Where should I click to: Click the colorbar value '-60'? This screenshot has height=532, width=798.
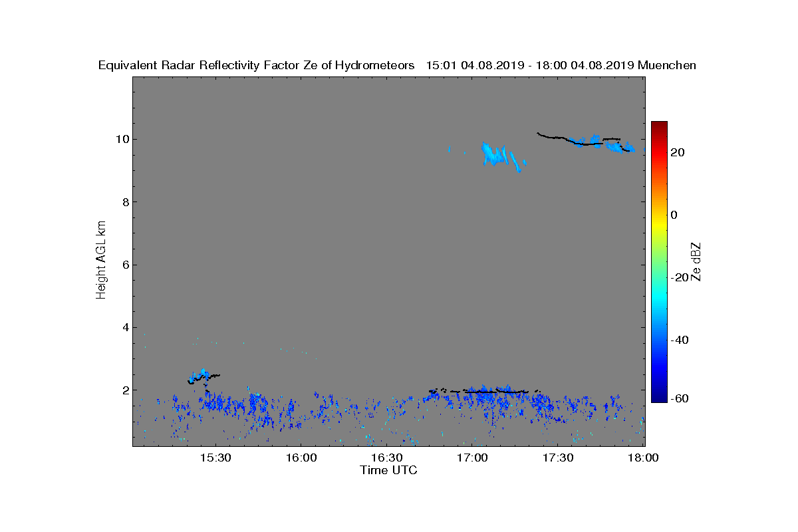click(x=680, y=398)
